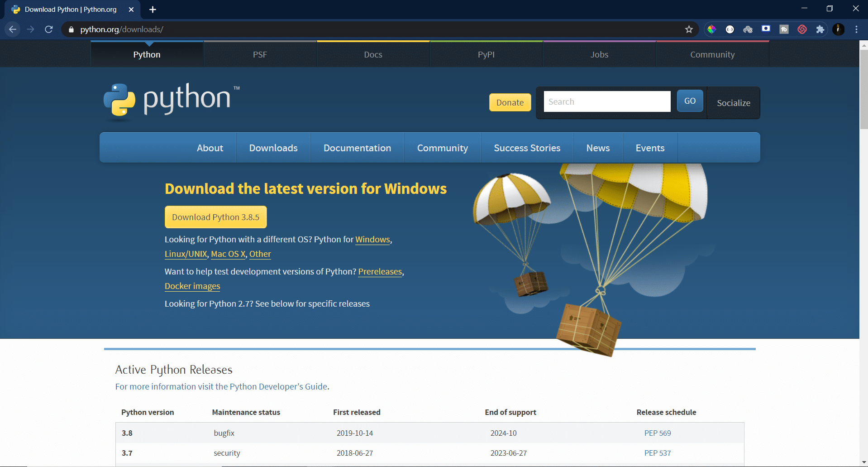
Task: Click Download Python 3.8.5 button
Action: 216,217
